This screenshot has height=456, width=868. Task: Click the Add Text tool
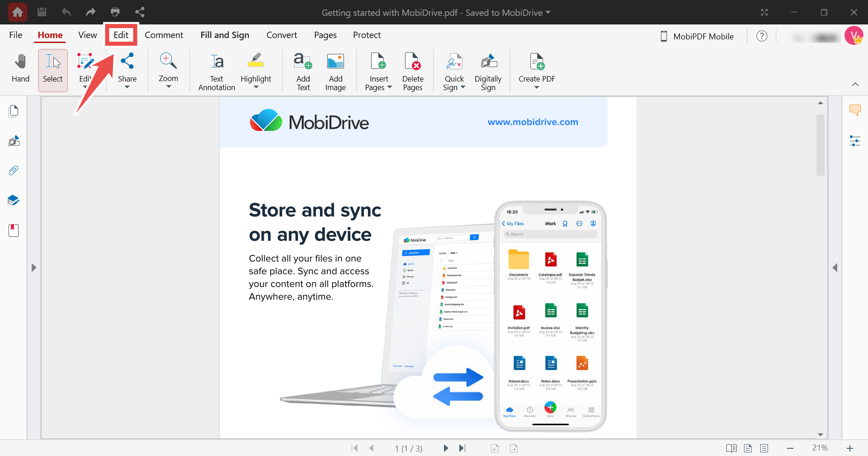303,72
